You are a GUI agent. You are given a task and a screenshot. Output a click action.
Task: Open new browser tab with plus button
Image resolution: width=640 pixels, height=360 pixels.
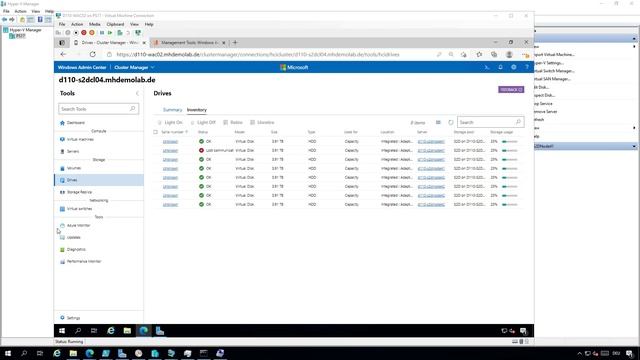[235, 42]
